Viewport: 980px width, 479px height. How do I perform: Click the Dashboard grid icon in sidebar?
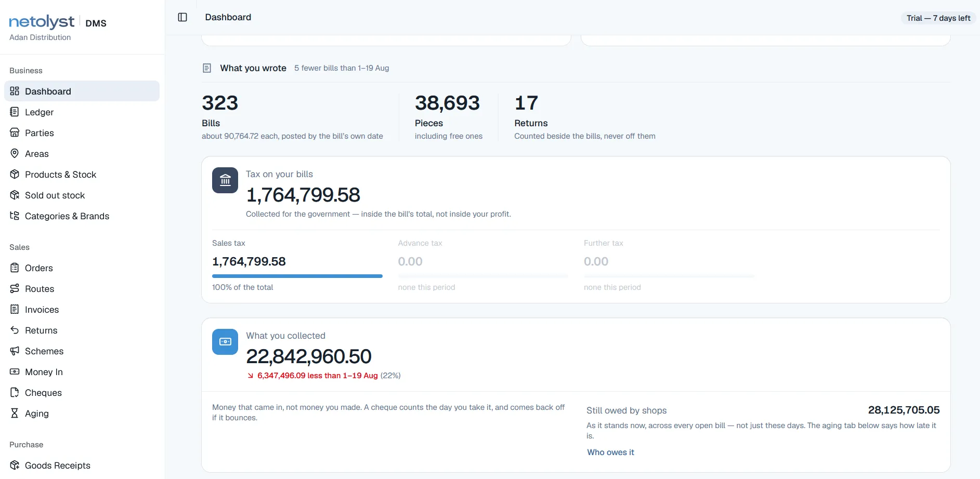(x=15, y=91)
